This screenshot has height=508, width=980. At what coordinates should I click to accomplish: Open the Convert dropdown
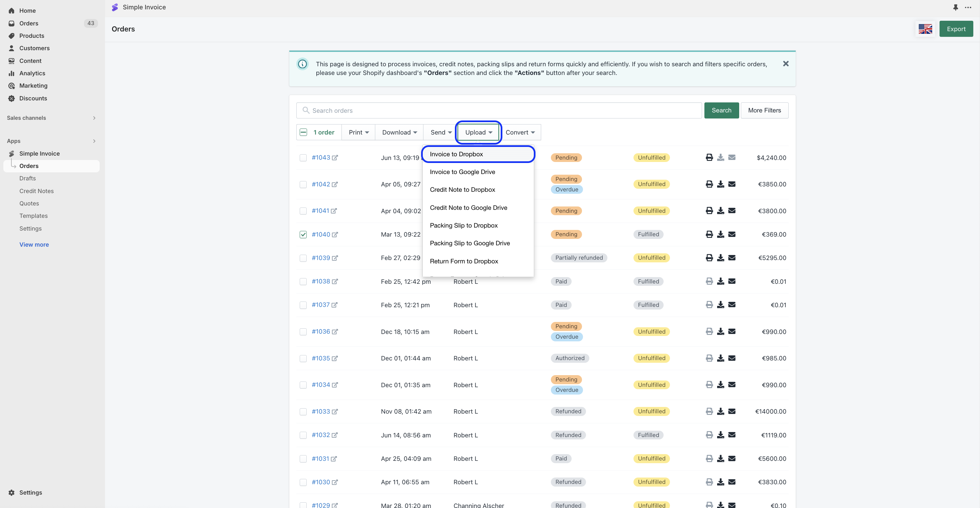(520, 133)
